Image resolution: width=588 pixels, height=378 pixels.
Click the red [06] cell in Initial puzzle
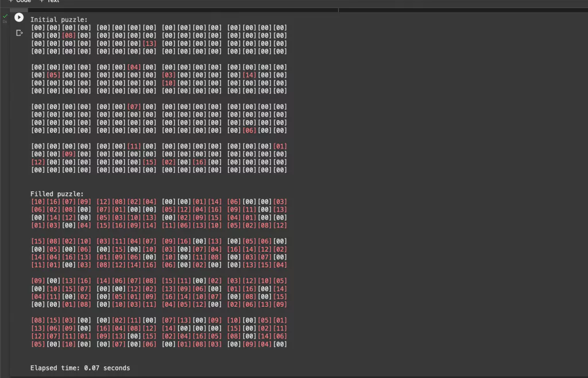point(249,130)
